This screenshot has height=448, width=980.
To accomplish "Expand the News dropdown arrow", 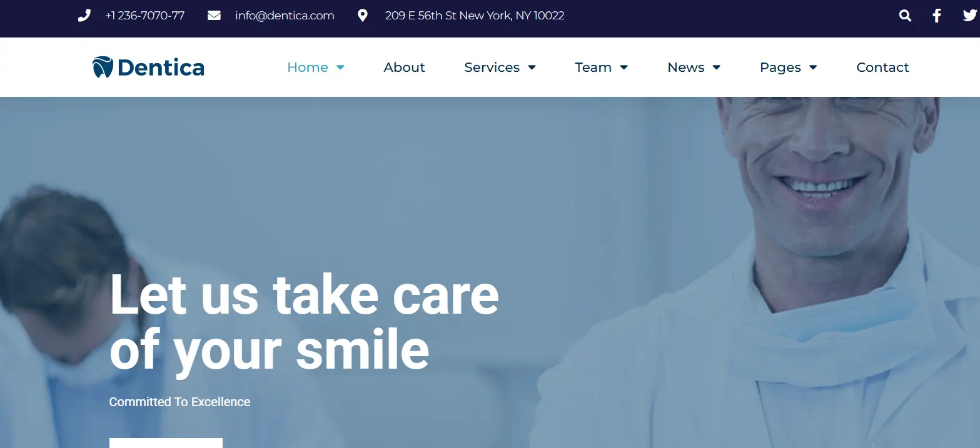I will pyautogui.click(x=717, y=67).
